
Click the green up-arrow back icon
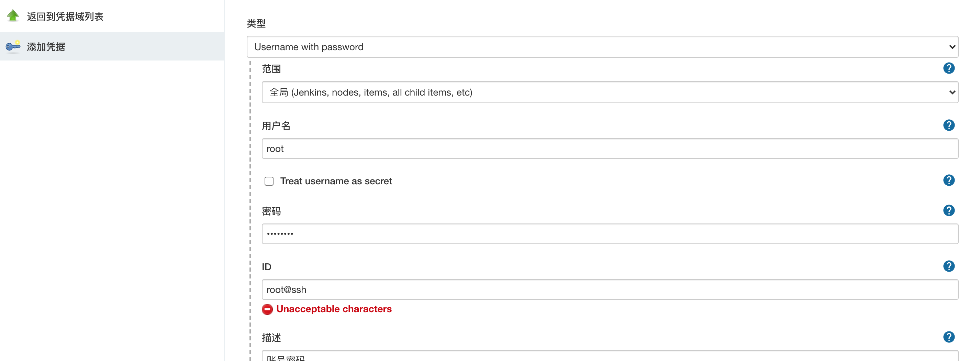tap(13, 15)
